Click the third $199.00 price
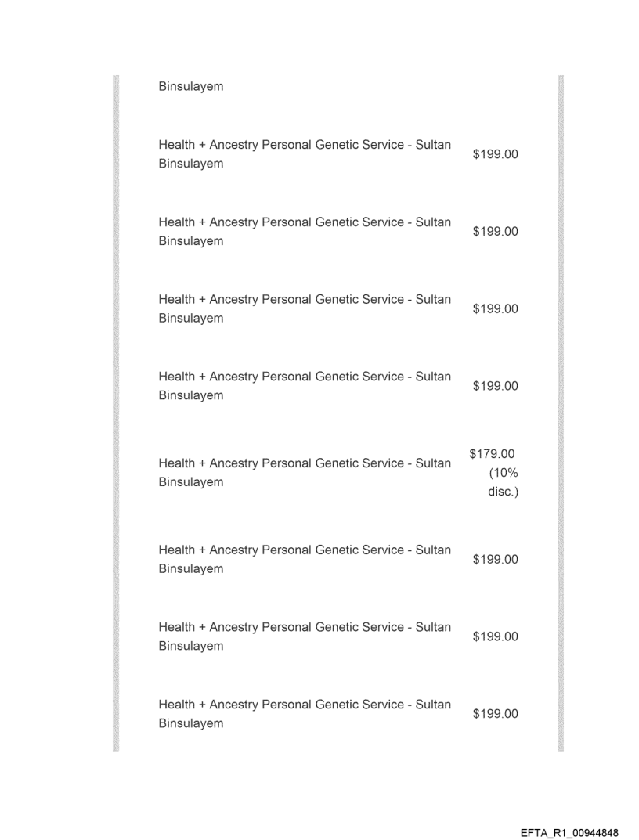 tap(495, 308)
